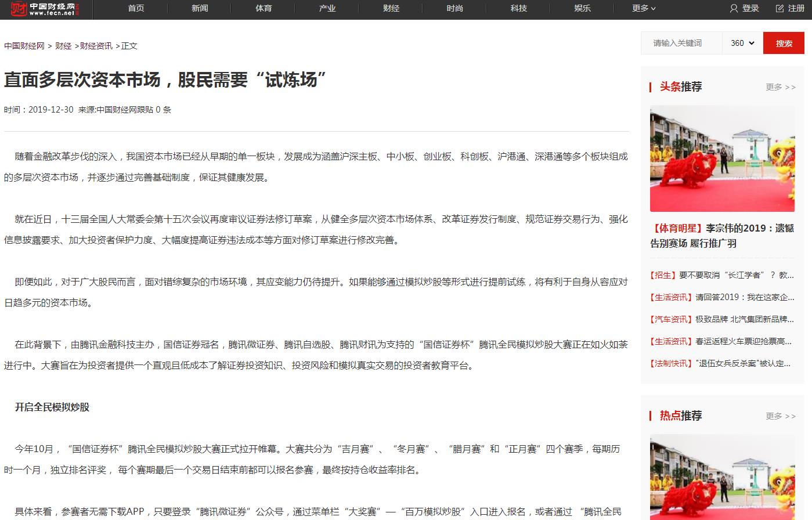Open the lion dance thumbnail under 头条推荐

(722, 158)
